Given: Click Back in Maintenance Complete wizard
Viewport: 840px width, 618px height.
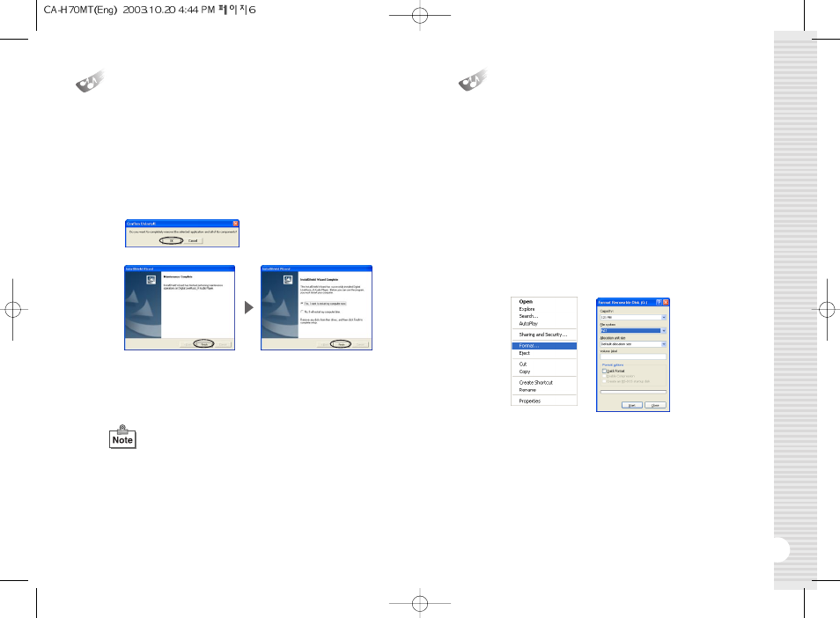Looking at the screenshot, I should [x=187, y=344].
